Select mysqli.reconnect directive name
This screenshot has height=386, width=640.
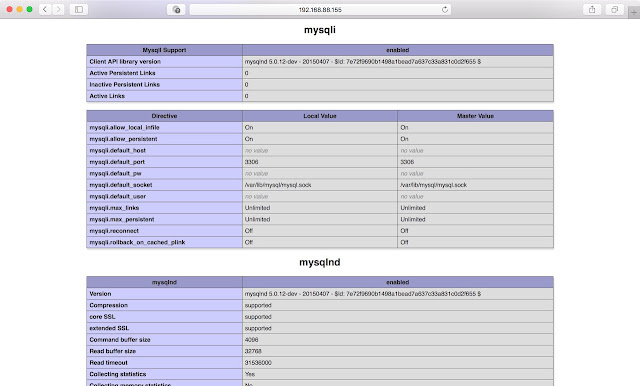114,231
